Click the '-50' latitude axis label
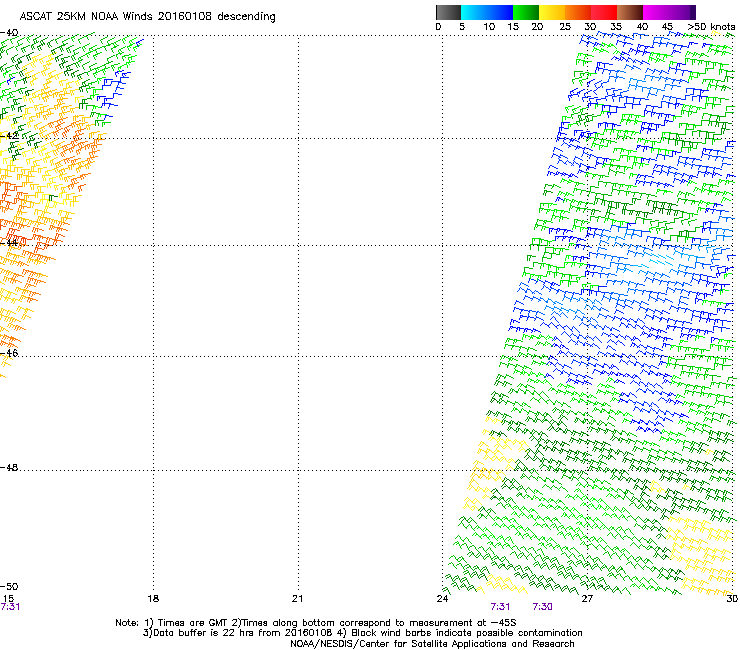 9,586
